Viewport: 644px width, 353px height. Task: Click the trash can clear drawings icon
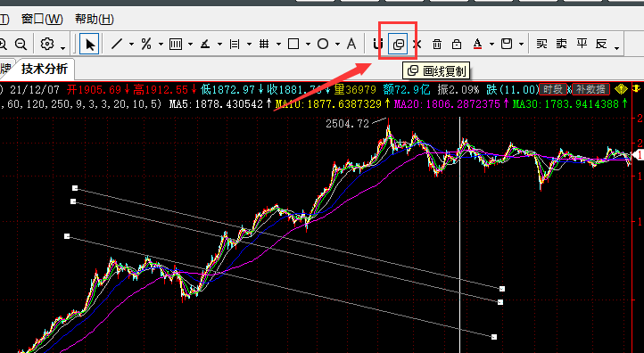(437, 44)
